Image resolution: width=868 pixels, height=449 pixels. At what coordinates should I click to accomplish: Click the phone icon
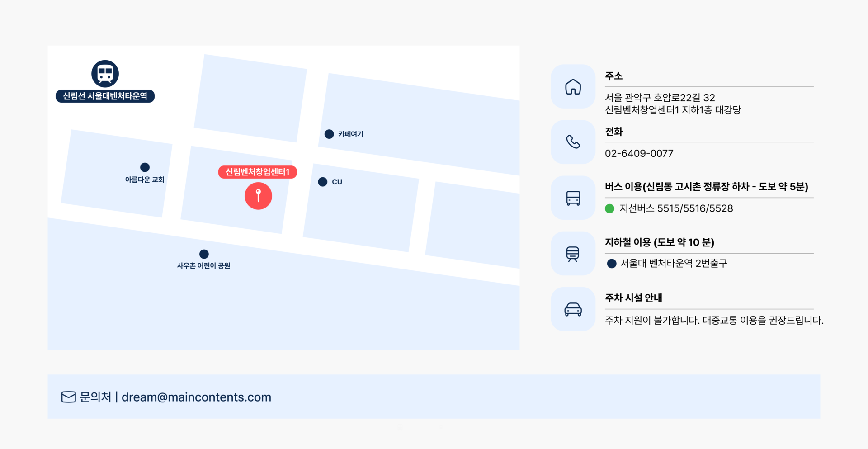tap(573, 142)
